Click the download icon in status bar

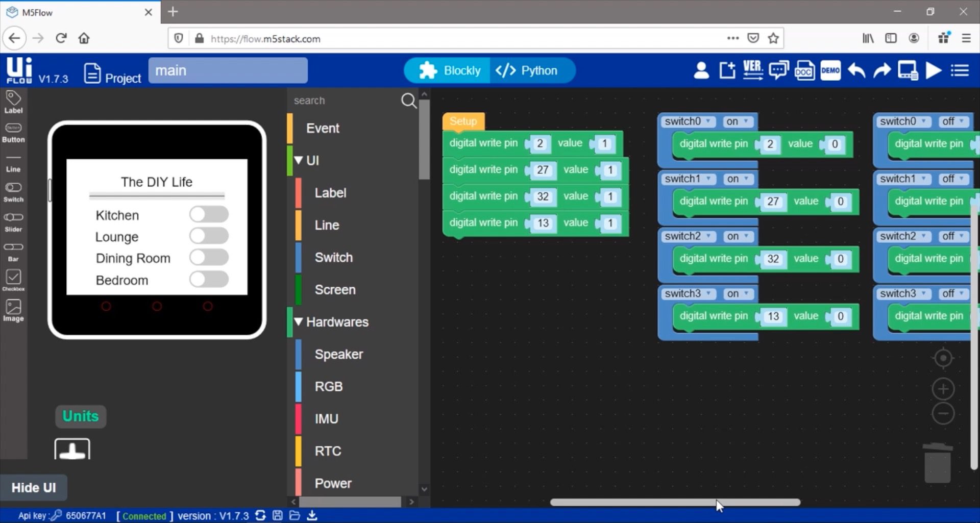[x=312, y=515]
